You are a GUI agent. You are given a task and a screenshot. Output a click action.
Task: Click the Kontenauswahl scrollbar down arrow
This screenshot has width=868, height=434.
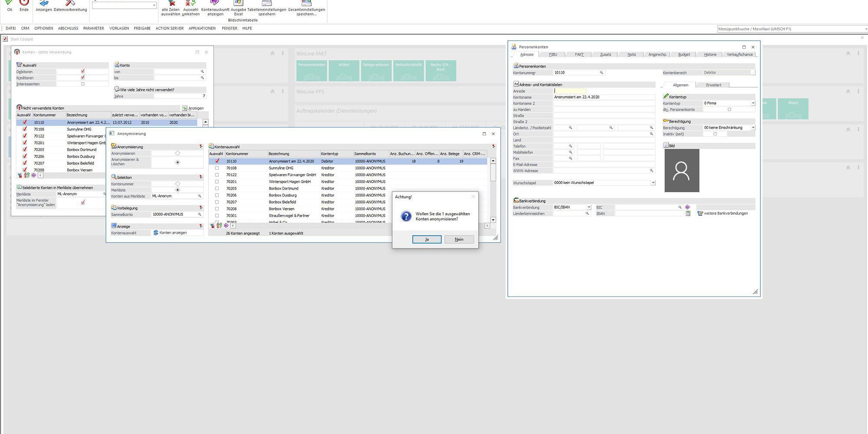pos(493,220)
